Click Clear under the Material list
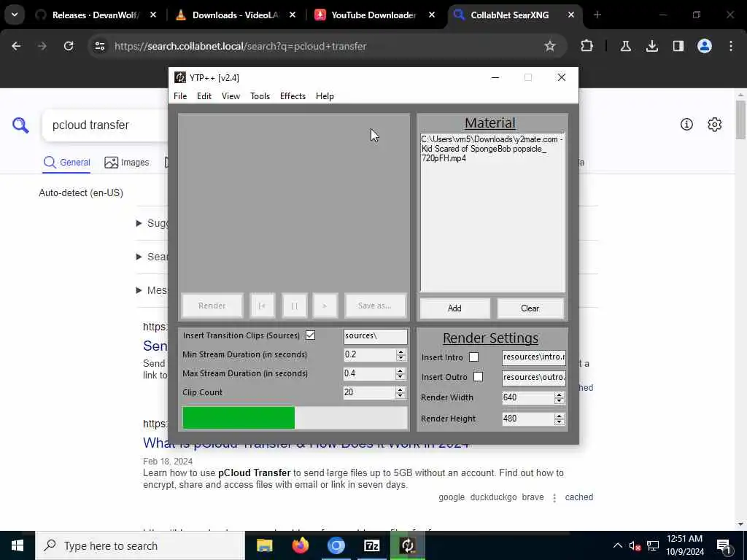The height and width of the screenshot is (560, 747). [530, 308]
